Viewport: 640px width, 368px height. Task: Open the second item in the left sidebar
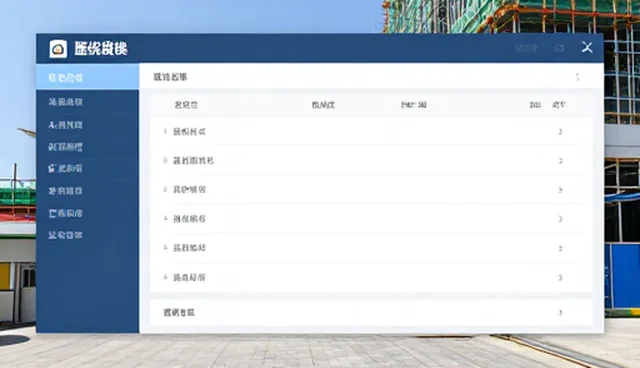pos(66,102)
